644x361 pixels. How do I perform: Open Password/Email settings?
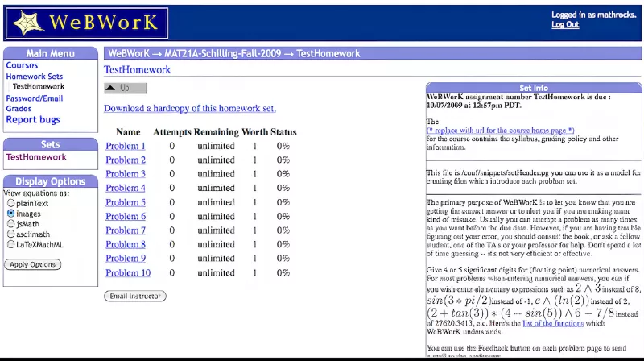pos(35,98)
